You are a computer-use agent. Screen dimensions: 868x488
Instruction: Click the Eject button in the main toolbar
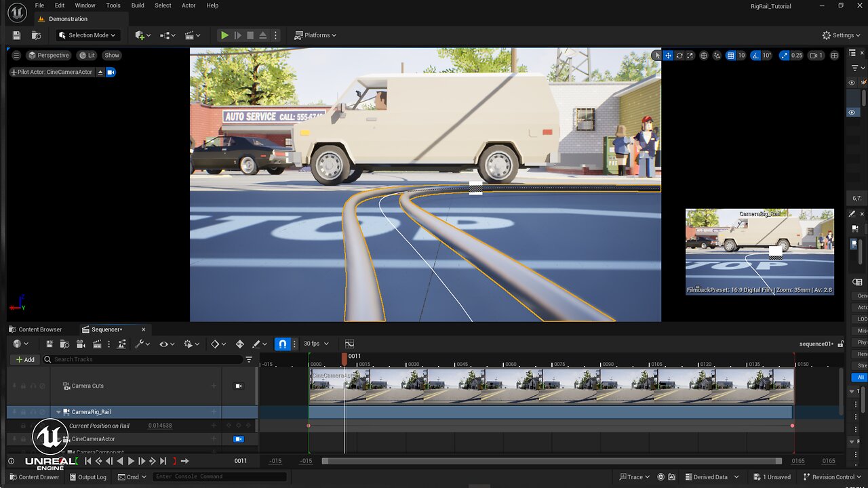pos(263,35)
